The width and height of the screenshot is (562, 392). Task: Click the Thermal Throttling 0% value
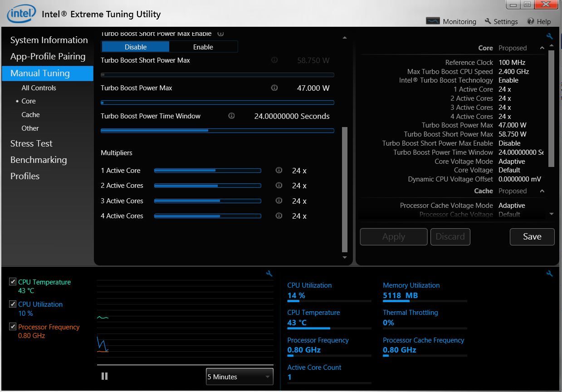pyautogui.click(x=389, y=323)
